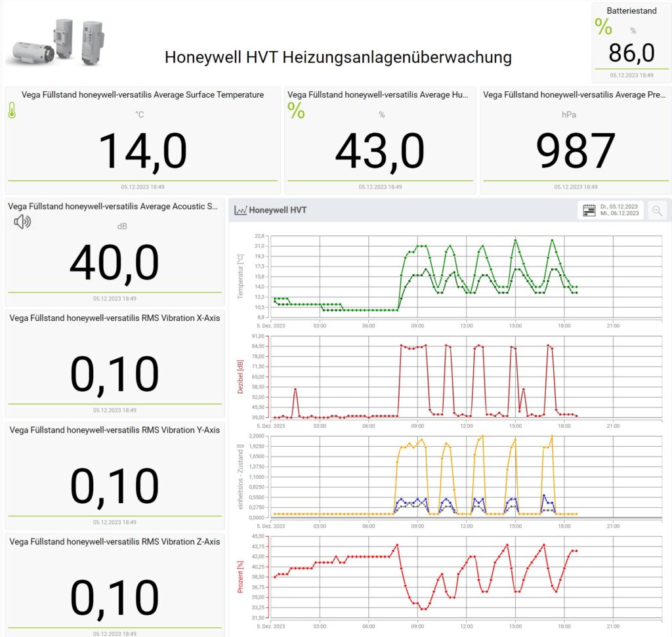
Task: Click the 0,10 value in X-Axis card
Action: 114,375
